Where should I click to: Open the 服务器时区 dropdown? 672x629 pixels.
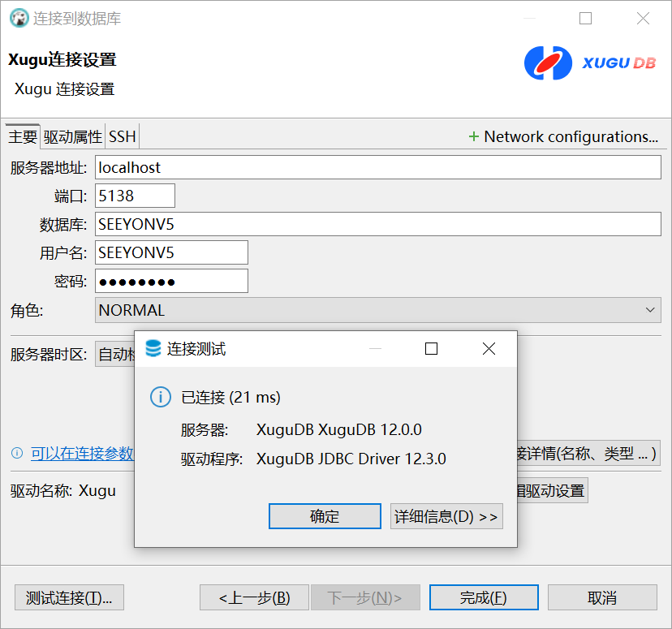click(115, 354)
